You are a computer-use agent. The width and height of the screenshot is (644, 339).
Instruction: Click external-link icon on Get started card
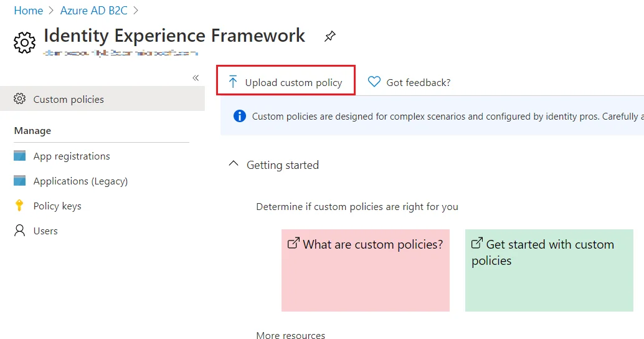[x=477, y=243]
